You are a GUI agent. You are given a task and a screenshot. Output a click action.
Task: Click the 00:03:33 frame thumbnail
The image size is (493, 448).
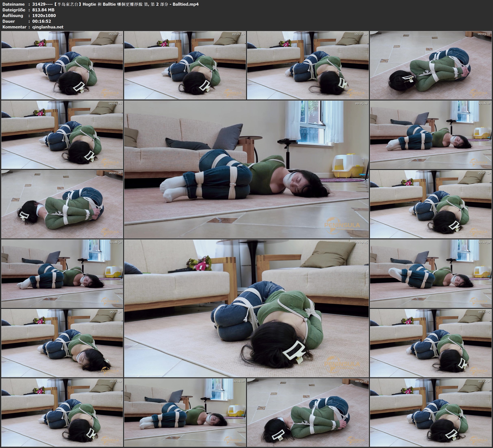point(431,65)
